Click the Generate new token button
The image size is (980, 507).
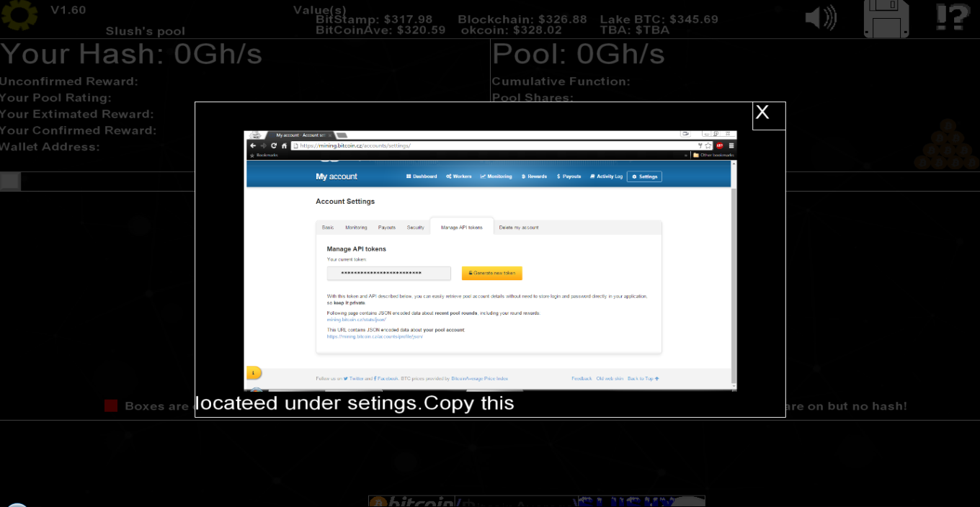click(492, 274)
